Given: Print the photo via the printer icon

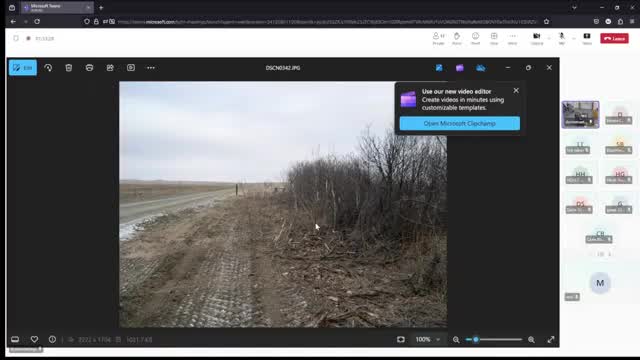Looking at the screenshot, I should tap(89, 68).
